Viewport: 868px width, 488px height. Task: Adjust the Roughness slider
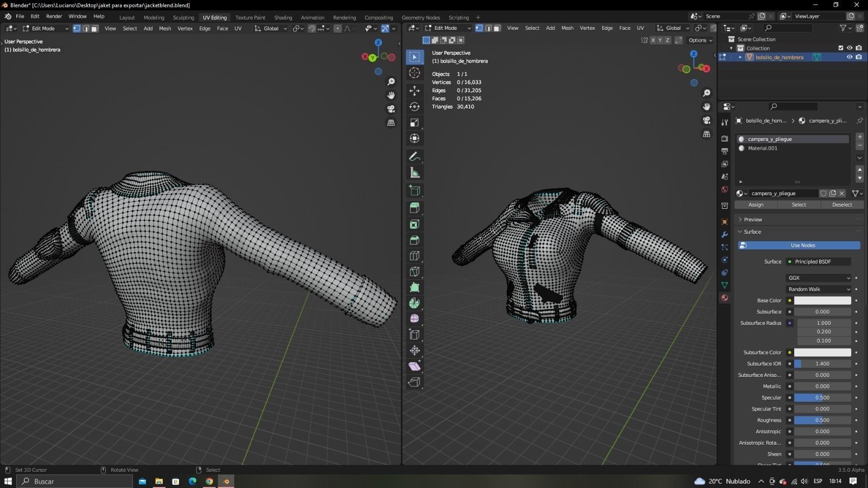point(822,420)
